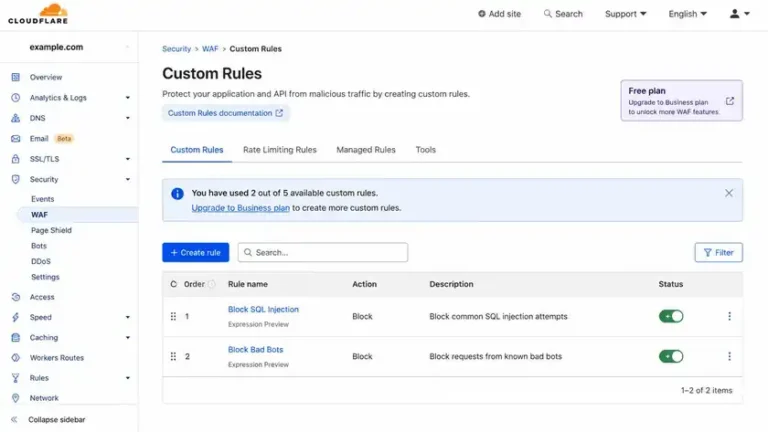
Task: Open Events under Security
Action: [43, 199]
